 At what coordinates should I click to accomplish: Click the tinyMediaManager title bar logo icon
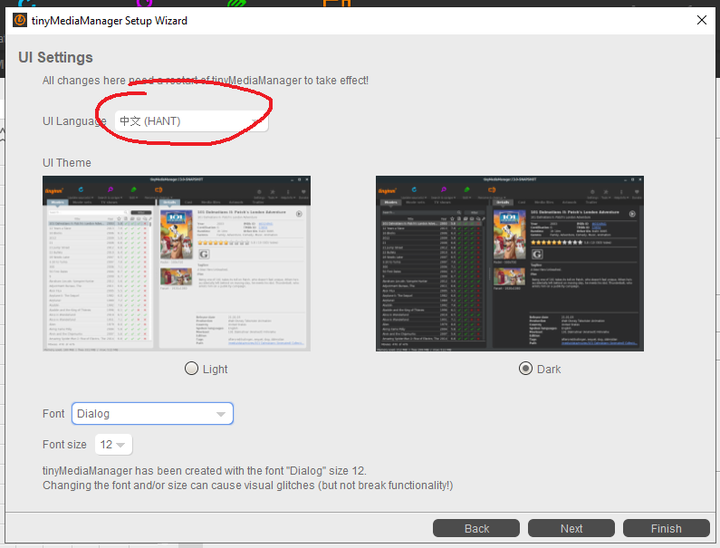click(20, 20)
